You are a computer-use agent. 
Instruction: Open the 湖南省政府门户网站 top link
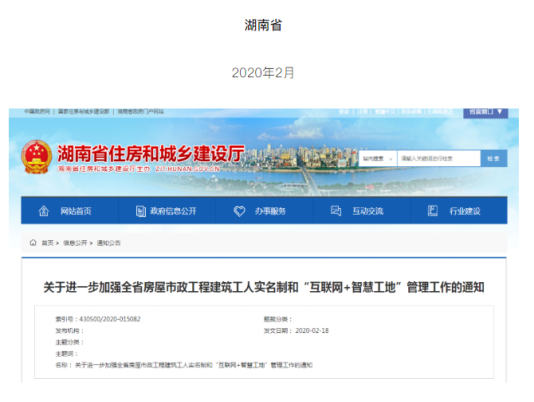[141, 111]
